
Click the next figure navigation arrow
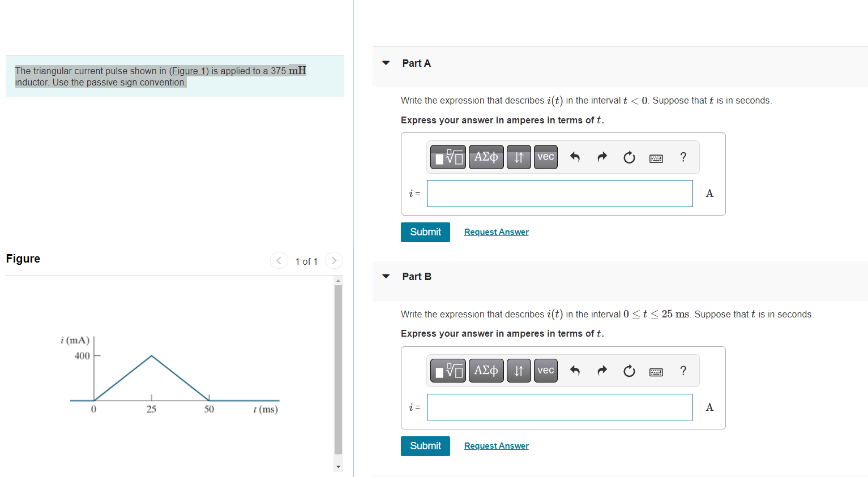[x=333, y=260]
